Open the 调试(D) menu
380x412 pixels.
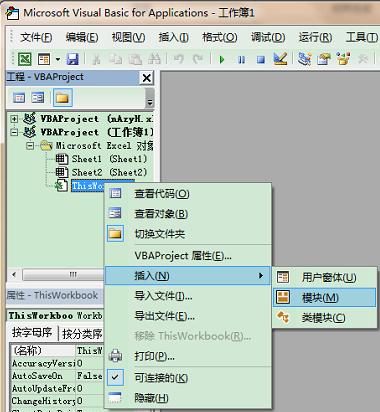268,37
